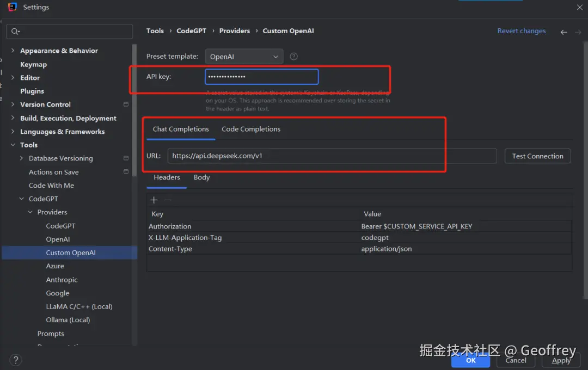Expand the Database Versioning node
The height and width of the screenshot is (370, 588).
tap(21, 158)
